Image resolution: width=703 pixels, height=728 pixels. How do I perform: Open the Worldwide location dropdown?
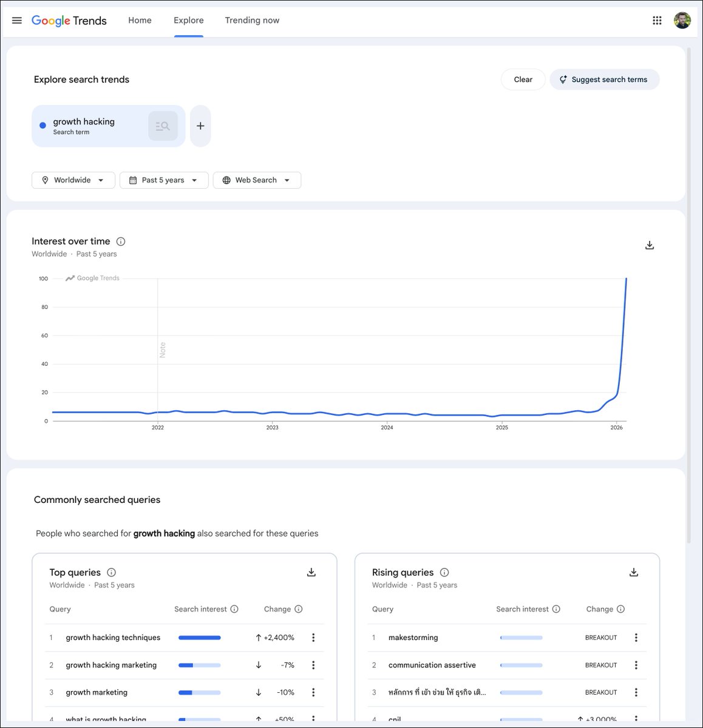point(73,180)
